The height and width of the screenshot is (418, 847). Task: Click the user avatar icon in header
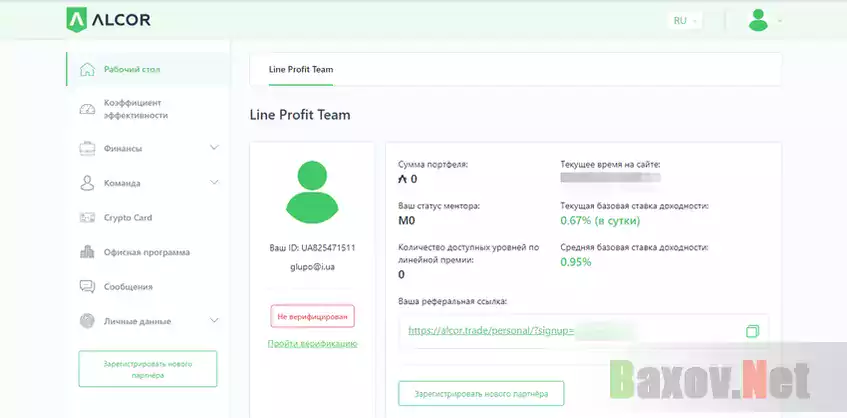[758, 21]
